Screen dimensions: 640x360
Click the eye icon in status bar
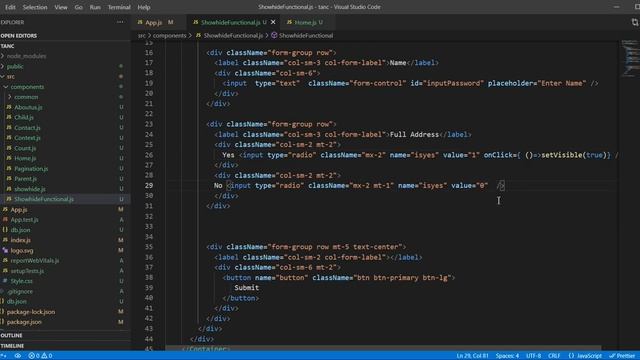(x=18, y=356)
